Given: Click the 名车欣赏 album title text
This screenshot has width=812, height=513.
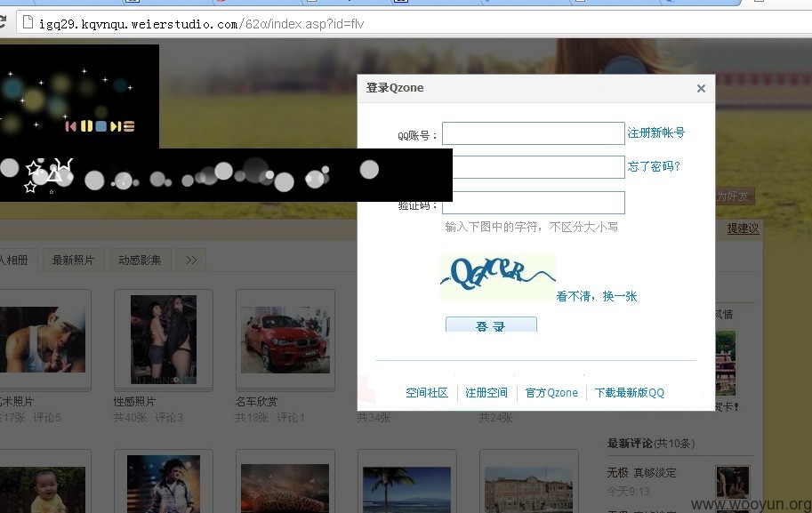Looking at the screenshot, I should (x=256, y=401).
